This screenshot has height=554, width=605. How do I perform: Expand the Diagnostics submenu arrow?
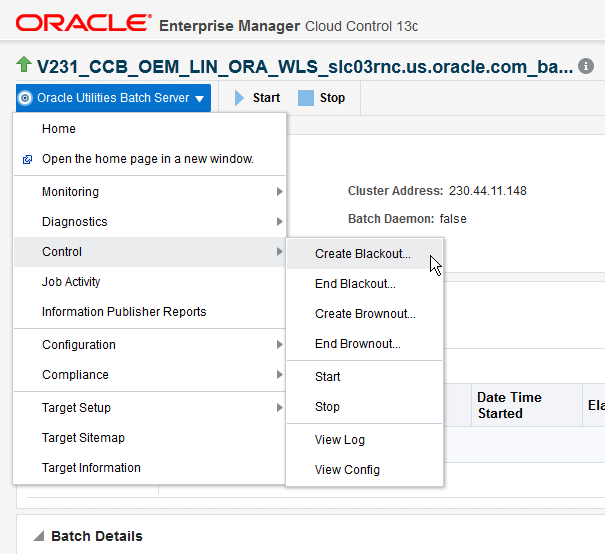click(280, 222)
